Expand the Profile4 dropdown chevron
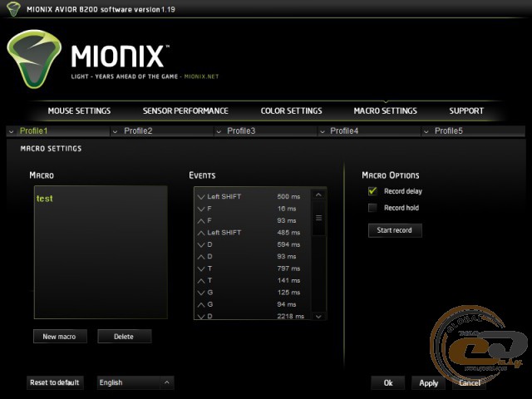Image resolution: width=532 pixels, height=399 pixels. point(323,131)
